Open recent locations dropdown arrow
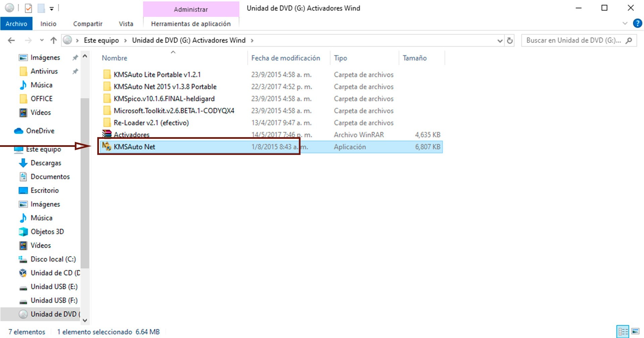The height and width of the screenshot is (338, 644). [x=42, y=41]
